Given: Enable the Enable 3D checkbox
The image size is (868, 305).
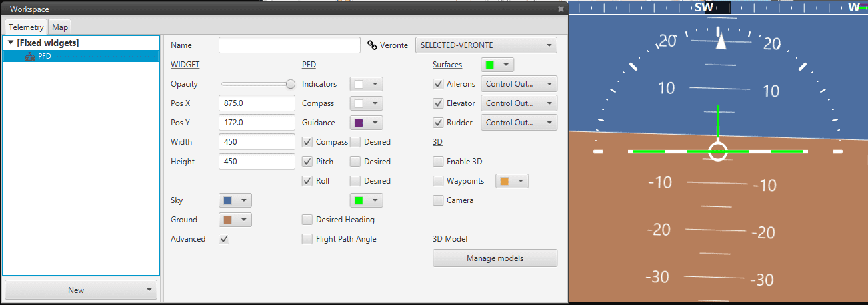Looking at the screenshot, I should 438,162.
